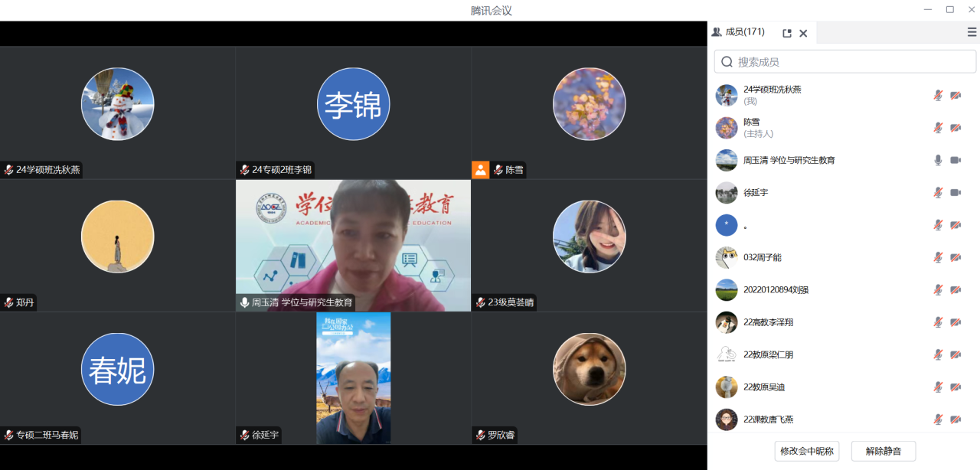Click the mic icon on 周玉清 video label
This screenshot has height=470, width=980.
tap(244, 302)
